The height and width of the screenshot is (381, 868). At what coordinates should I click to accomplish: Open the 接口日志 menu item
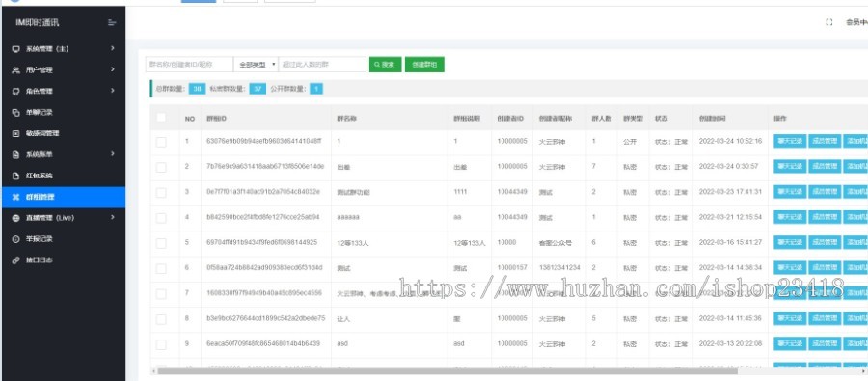click(x=63, y=260)
